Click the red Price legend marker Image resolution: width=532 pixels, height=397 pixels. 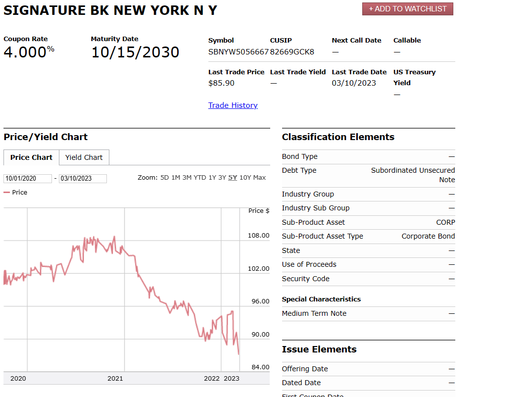[x=6, y=192]
